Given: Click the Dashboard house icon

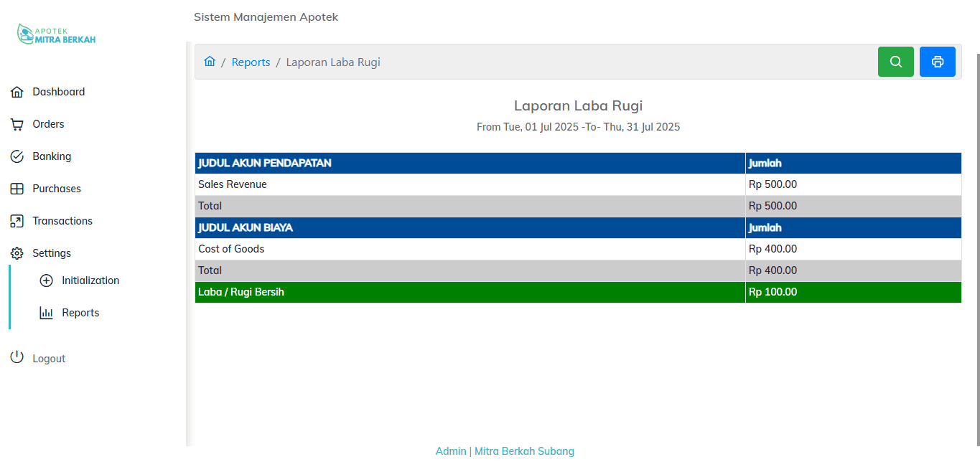Looking at the screenshot, I should coord(17,92).
